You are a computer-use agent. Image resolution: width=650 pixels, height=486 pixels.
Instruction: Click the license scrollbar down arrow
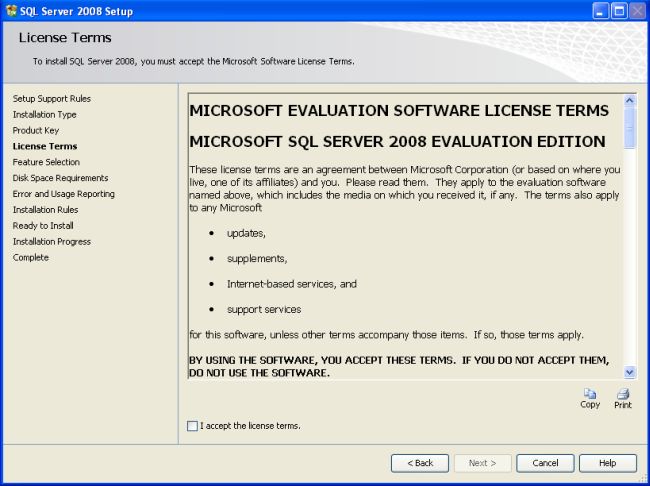(630, 372)
